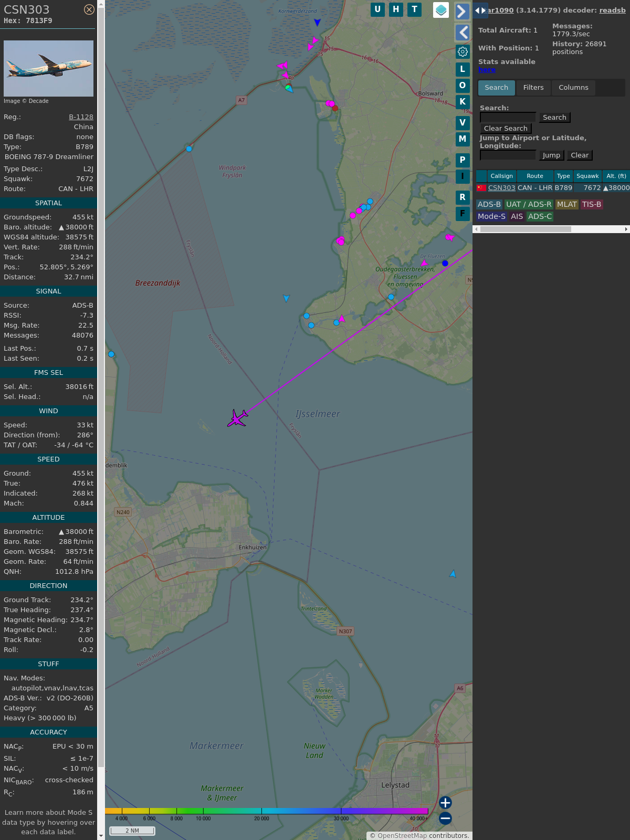Toggle the F map button
630x840 pixels.
463,214
